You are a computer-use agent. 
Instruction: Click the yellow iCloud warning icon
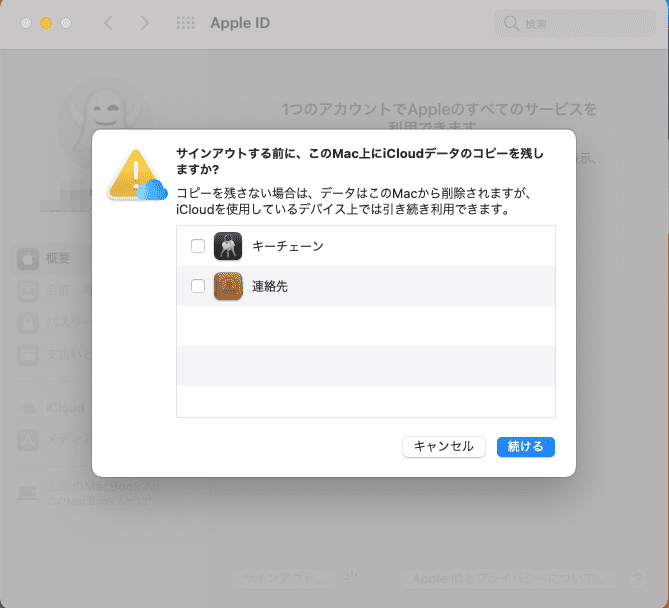click(x=137, y=175)
